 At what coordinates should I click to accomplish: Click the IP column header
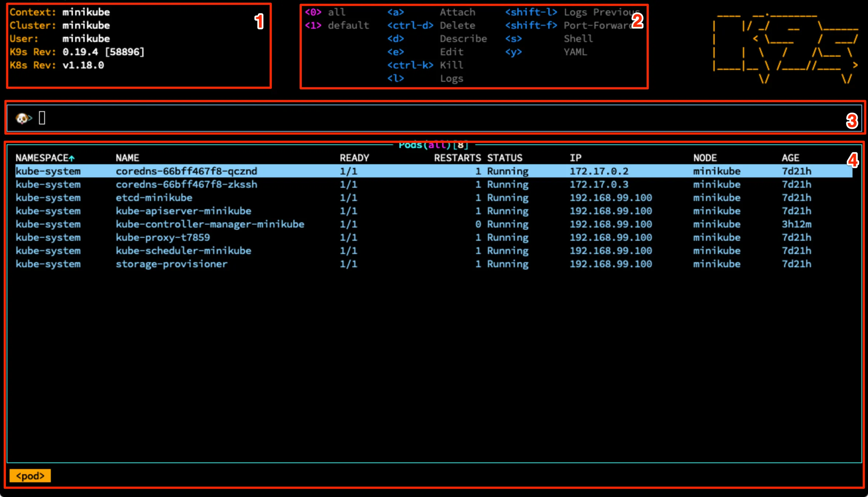point(575,158)
